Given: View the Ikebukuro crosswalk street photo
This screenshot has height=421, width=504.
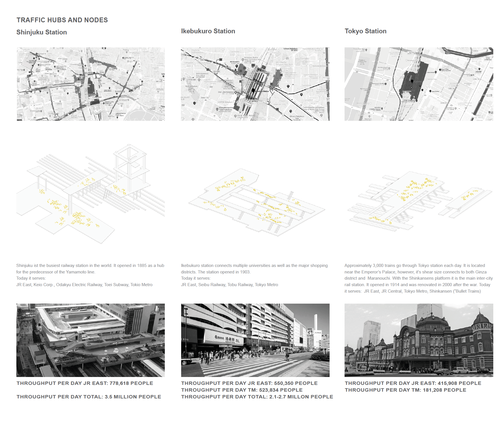Looking at the screenshot, I should [255, 340].
